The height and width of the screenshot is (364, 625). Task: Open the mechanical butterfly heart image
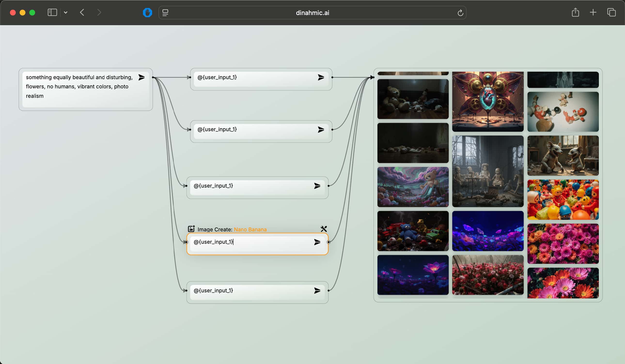488,102
